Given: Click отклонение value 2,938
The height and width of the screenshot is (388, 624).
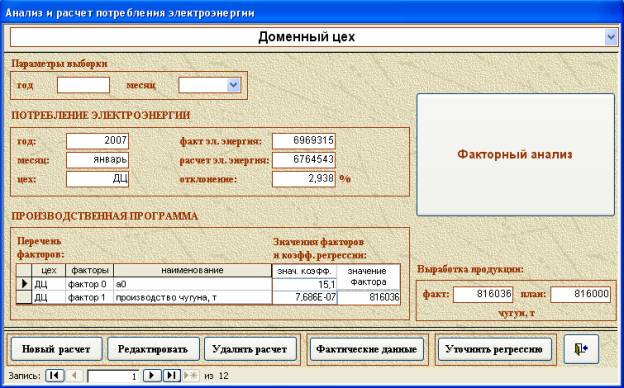Looking at the screenshot, I should pos(304,179).
